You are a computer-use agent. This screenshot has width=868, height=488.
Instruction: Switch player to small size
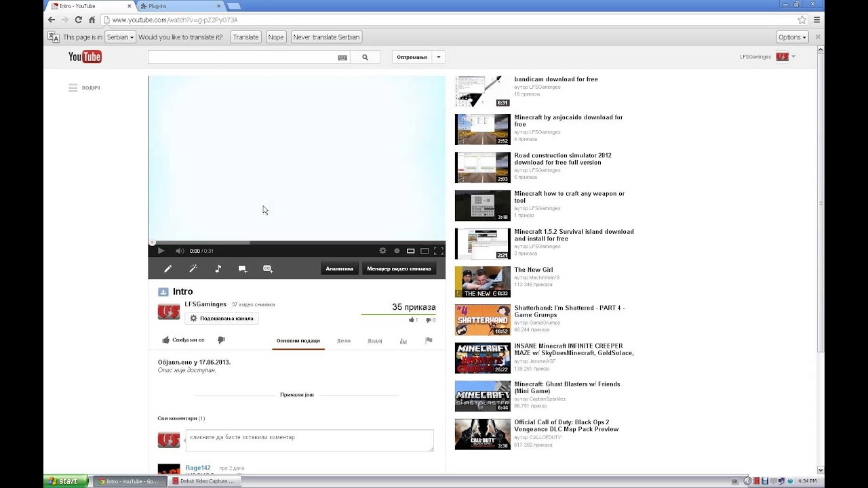(x=410, y=251)
